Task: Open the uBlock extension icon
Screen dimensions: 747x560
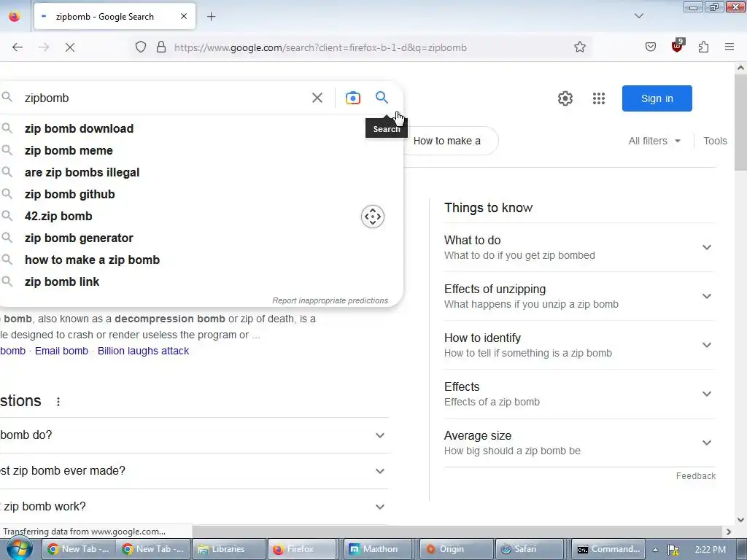Action: click(678, 46)
